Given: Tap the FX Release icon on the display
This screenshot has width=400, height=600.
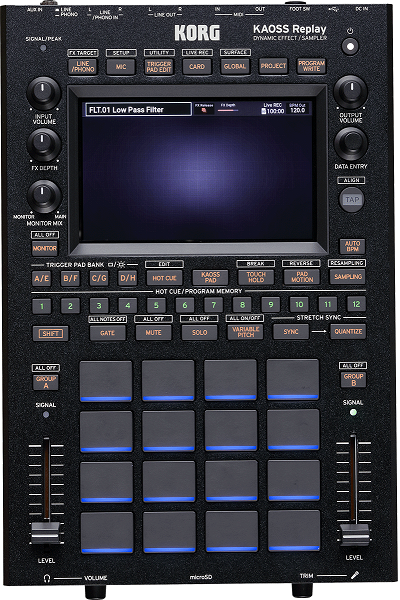Looking at the screenshot, I should (x=204, y=109).
